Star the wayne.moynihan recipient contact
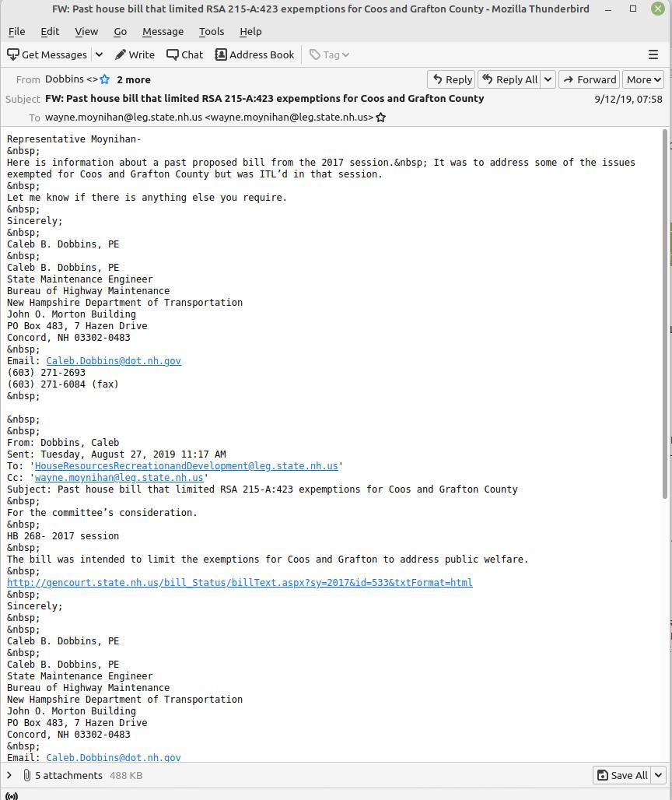 pos(380,118)
